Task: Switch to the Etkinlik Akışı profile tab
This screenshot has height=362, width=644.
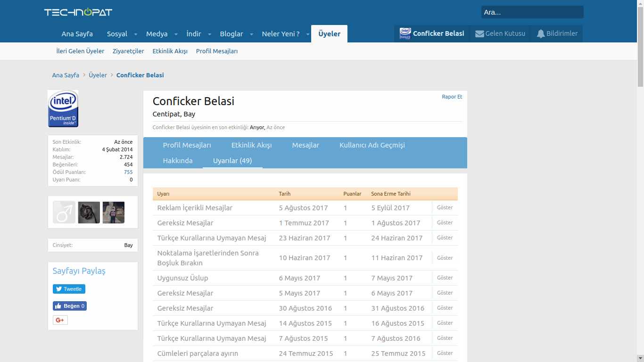Action: coord(252,145)
